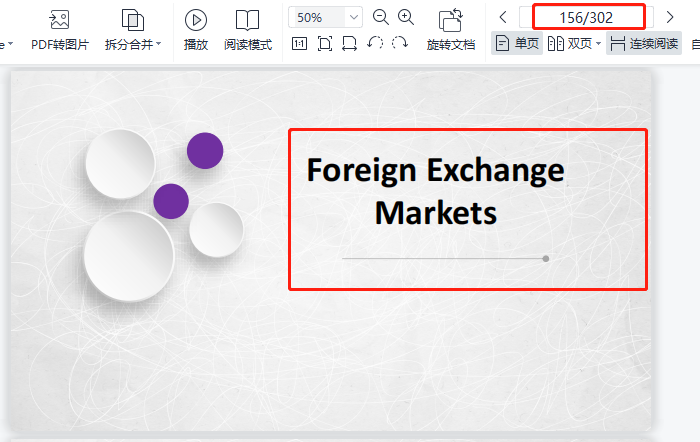Click the zoom in magnifier icon
The height and width of the screenshot is (442, 700).
pyautogui.click(x=406, y=17)
